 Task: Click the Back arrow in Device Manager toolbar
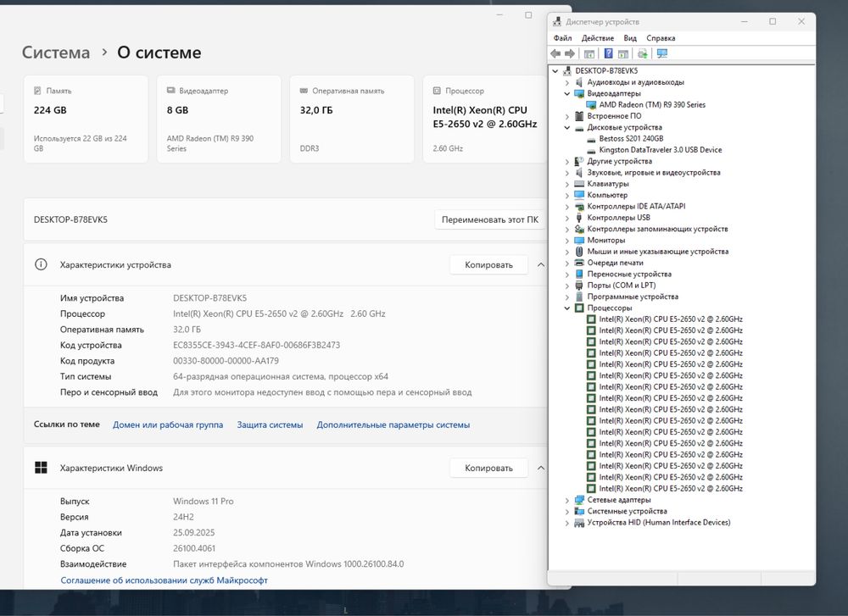point(555,53)
